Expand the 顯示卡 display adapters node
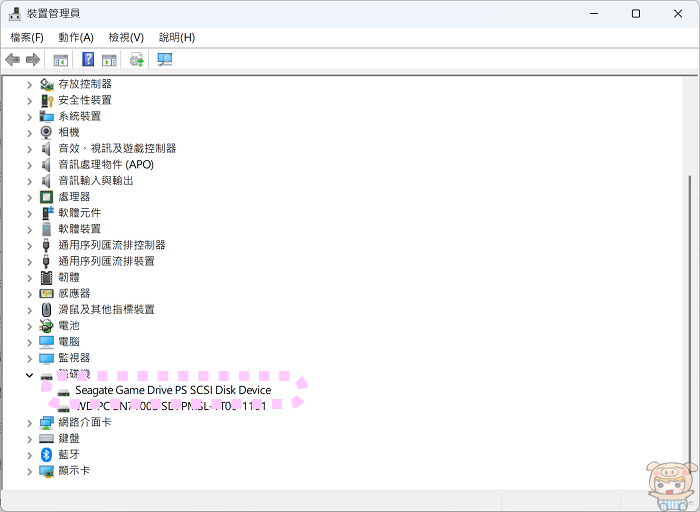This screenshot has width=700, height=512. [30, 471]
